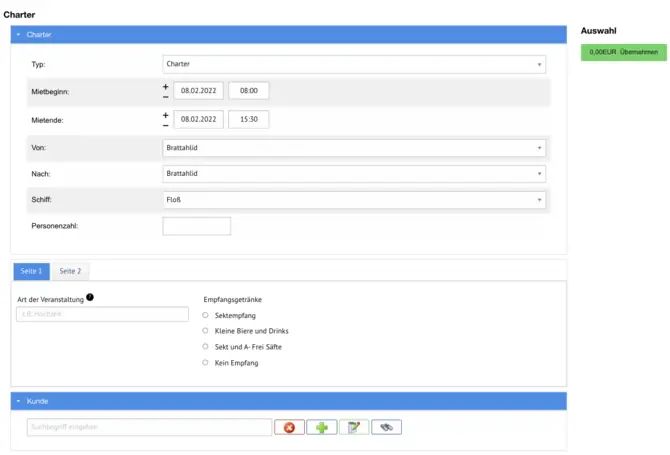The width and height of the screenshot is (670, 455).
Task: Click the Mietbeginn time field 08:00
Action: coord(248,91)
